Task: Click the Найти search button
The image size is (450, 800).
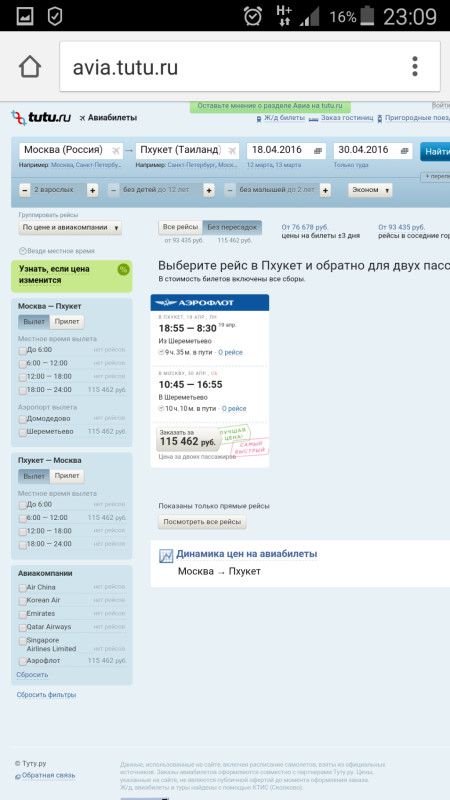Action: (435, 152)
